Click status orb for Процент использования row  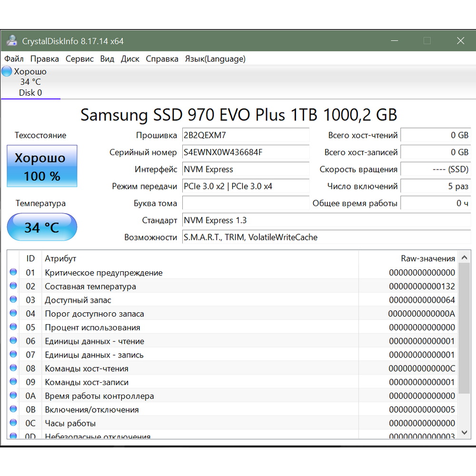click(x=13, y=327)
